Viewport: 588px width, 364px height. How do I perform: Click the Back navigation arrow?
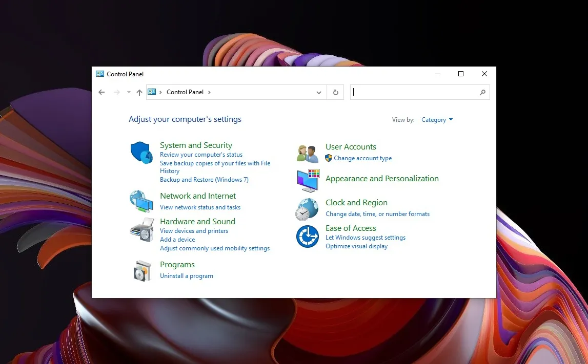pos(102,93)
